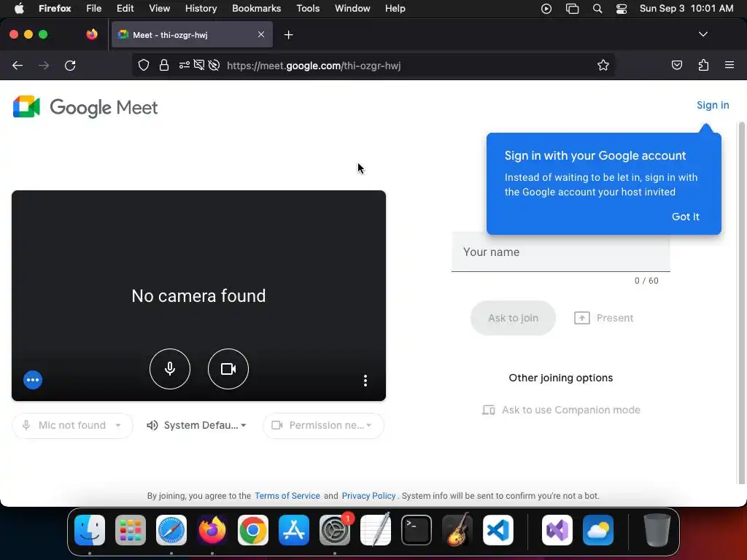Open Firefox hamburger application menu

pyautogui.click(x=729, y=65)
